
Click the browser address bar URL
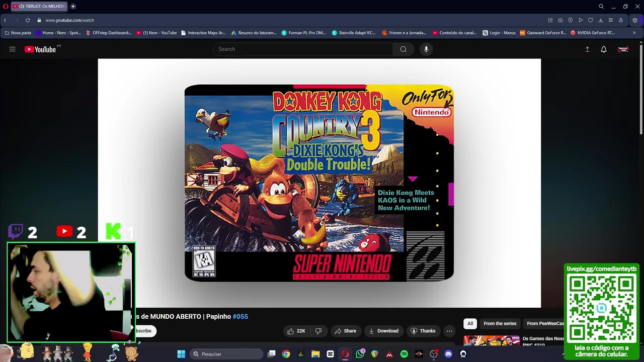pyautogui.click(x=69, y=20)
